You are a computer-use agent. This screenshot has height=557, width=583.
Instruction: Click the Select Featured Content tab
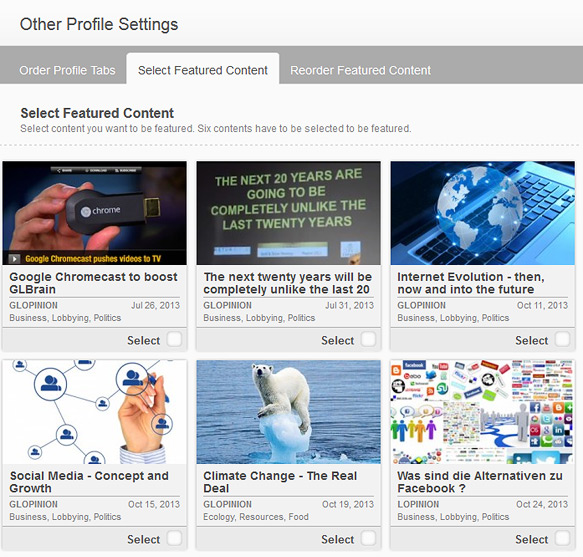203,69
